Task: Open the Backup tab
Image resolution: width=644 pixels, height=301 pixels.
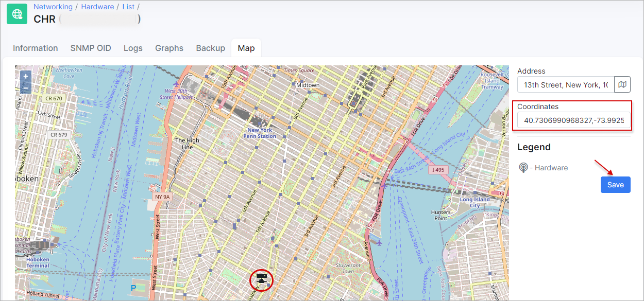Action: 210,48
